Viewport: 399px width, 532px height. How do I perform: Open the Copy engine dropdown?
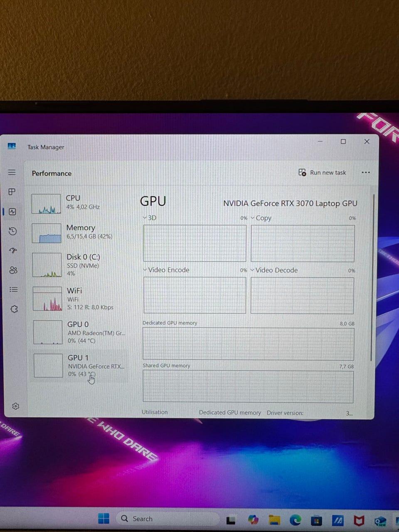(252, 218)
